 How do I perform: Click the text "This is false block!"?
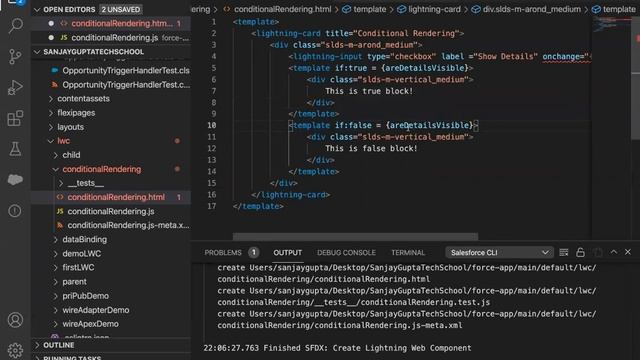click(x=371, y=149)
